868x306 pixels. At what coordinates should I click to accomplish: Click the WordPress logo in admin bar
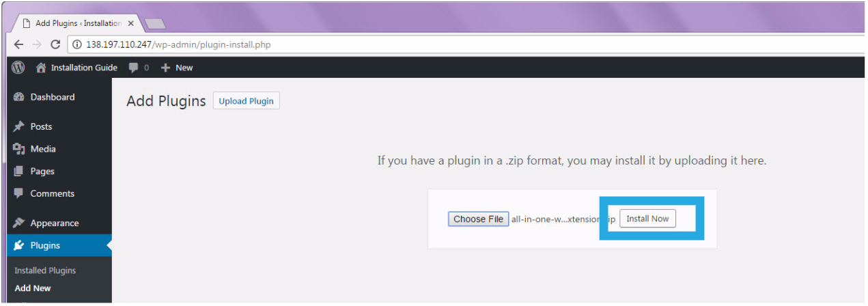pyautogui.click(x=18, y=68)
